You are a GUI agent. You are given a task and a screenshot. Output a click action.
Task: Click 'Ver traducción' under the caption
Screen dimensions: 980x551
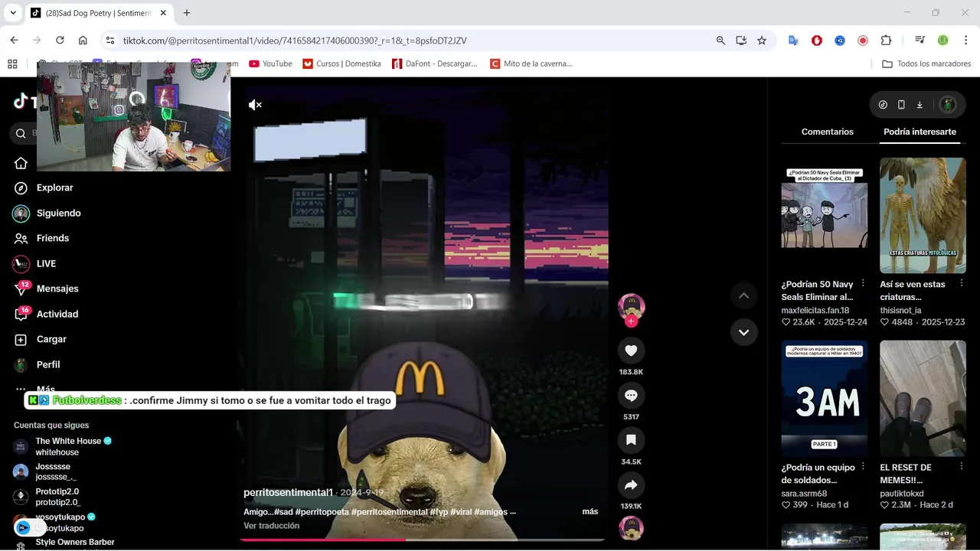pyautogui.click(x=271, y=526)
